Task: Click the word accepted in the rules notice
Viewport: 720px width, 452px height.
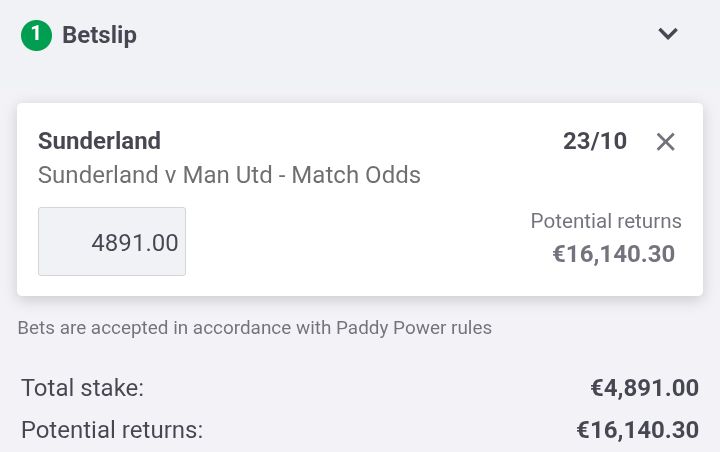Action: [x=131, y=328]
